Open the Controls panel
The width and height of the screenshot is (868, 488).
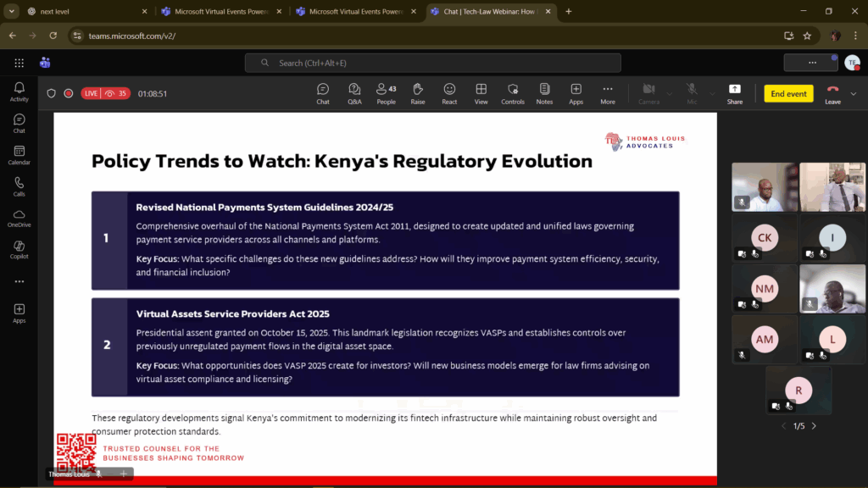pyautogui.click(x=512, y=93)
